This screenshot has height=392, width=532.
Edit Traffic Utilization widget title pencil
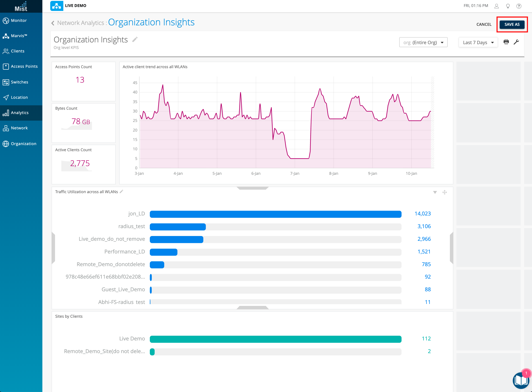click(x=121, y=191)
